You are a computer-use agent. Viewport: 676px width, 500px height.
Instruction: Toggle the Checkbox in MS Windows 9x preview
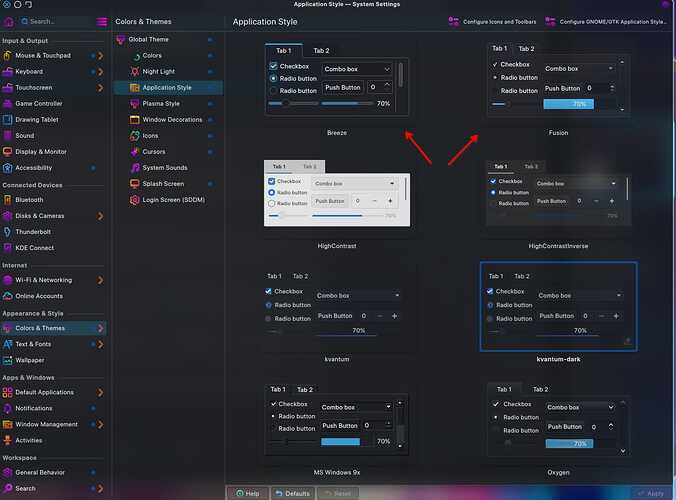(273, 404)
